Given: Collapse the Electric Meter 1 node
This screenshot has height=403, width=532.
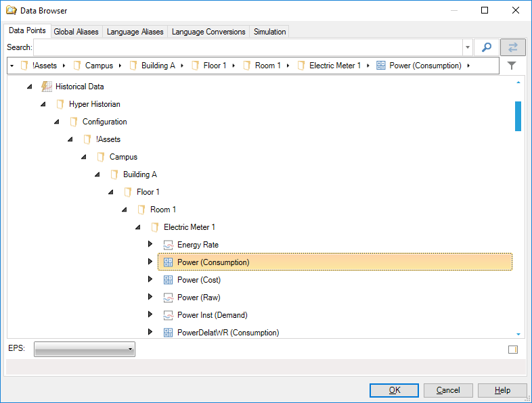Looking at the screenshot, I should pos(137,227).
